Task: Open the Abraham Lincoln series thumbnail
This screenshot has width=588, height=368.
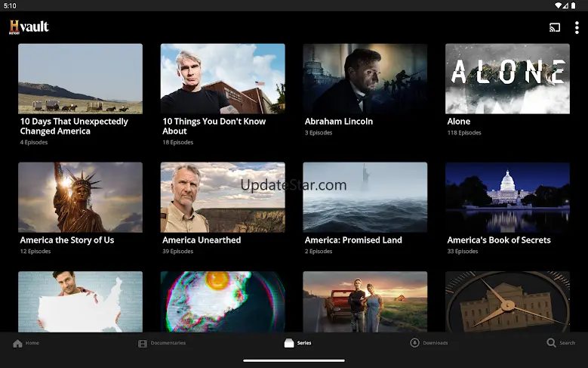Action: tap(365, 79)
